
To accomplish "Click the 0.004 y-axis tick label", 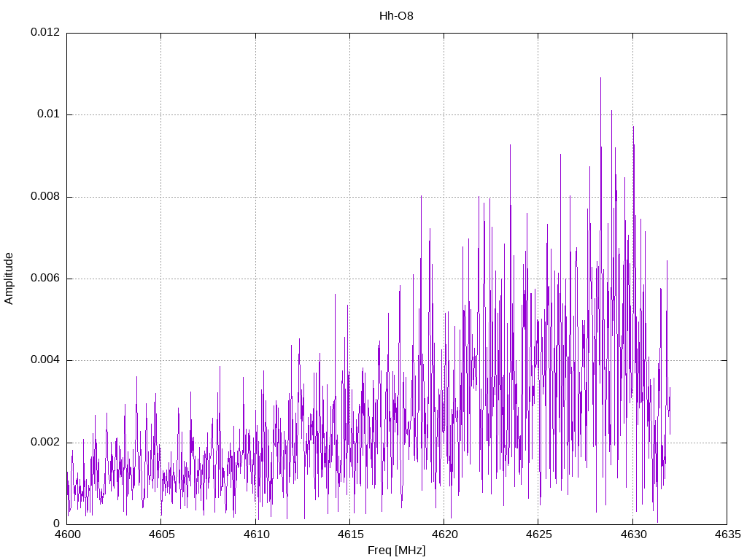I will pyautogui.click(x=45, y=360).
